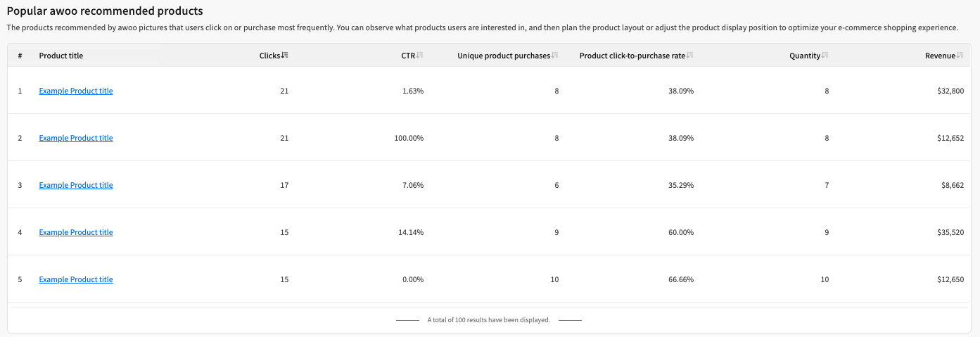Open Example Product title link in row 4
Viewport: 980px width, 337px height.
[x=76, y=232]
